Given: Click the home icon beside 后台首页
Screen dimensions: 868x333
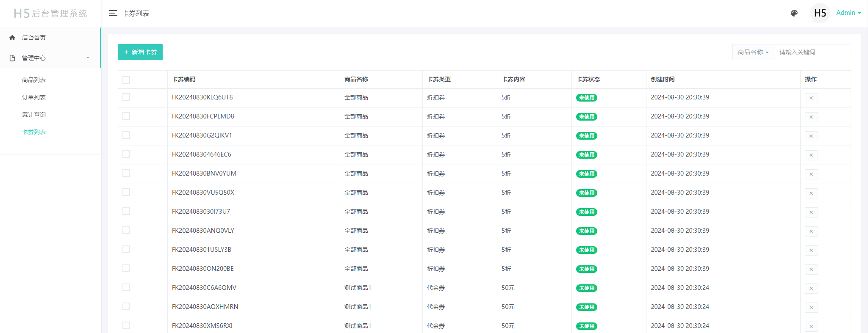Looking at the screenshot, I should point(12,38).
